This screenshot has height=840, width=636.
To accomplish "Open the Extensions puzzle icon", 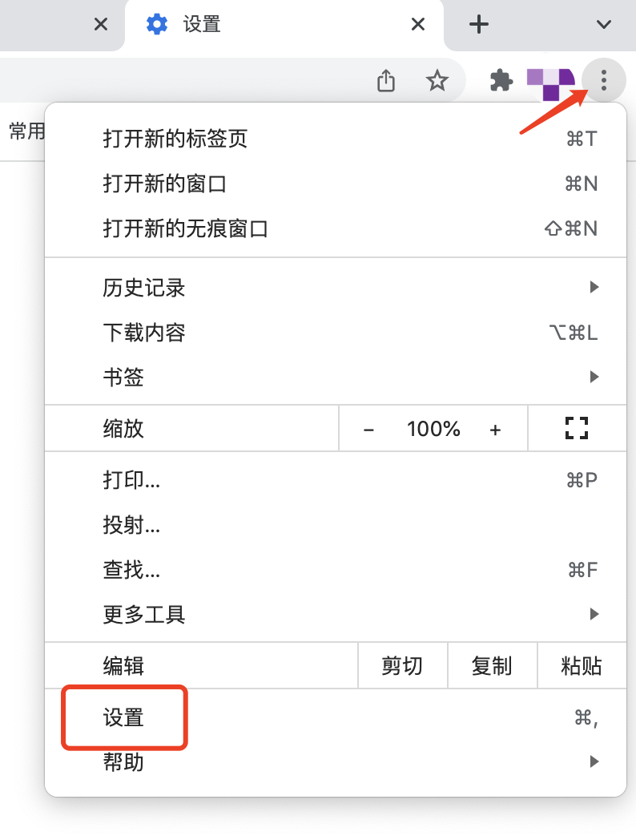I will click(x=501, y=80).
